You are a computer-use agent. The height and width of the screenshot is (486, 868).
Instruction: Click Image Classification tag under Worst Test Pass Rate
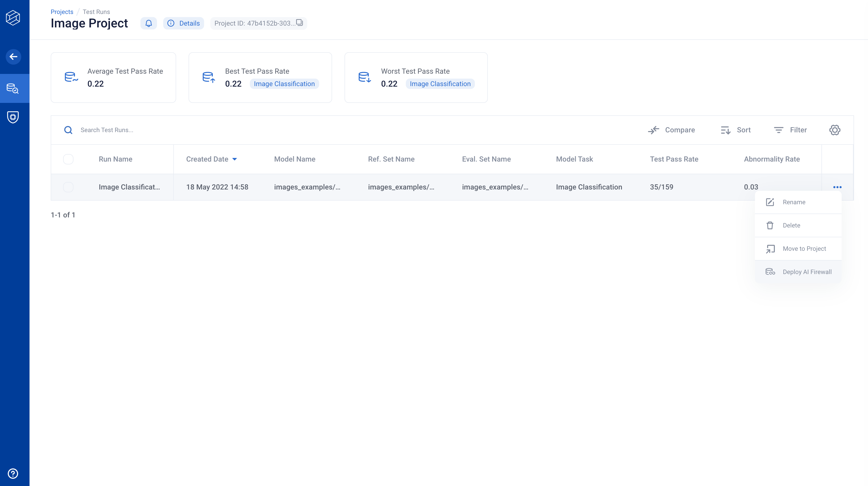(x=440, y=84)
